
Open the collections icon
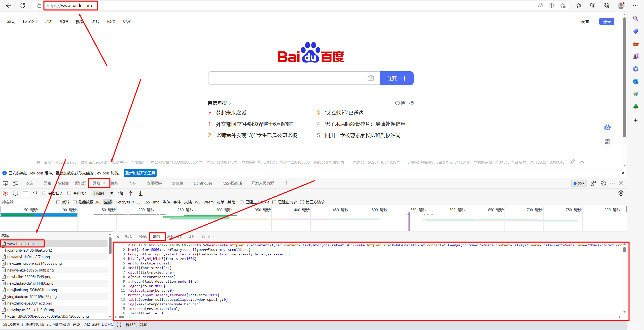pos(592,6)
